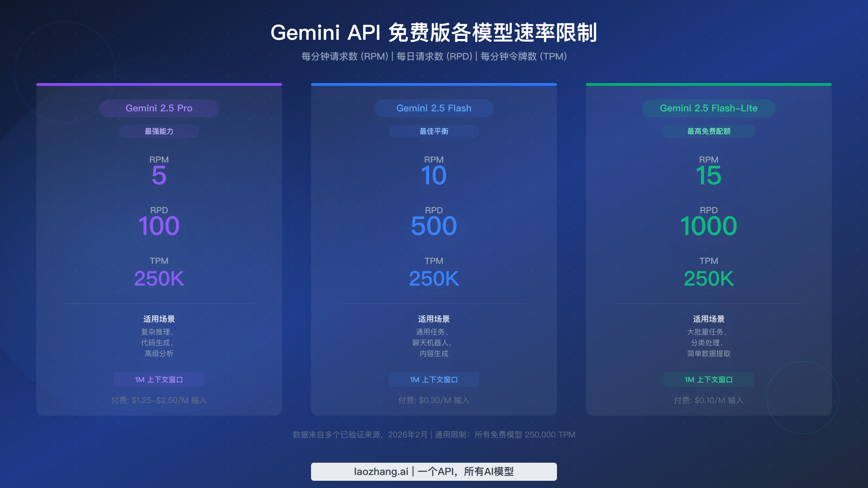Click the RPM value 5 on the Pro card
The height and width of the screenshot is (488, 868).
click(x=159, y=176)
